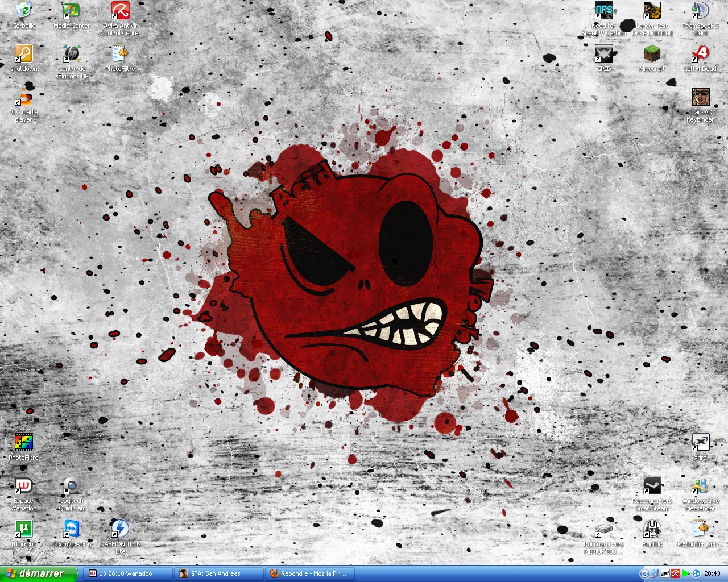Click the VLC media player icon
The image size is (728, 582).
(x=23, y=97)
